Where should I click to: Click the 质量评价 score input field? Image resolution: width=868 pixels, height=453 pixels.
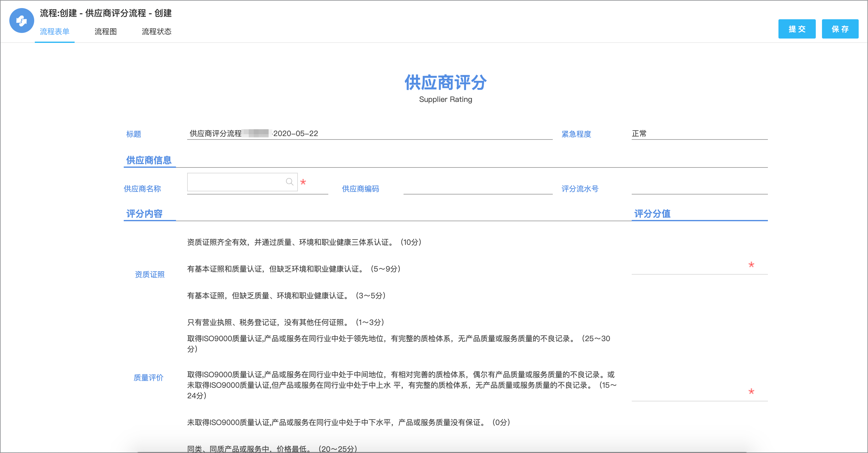point(687,395)
